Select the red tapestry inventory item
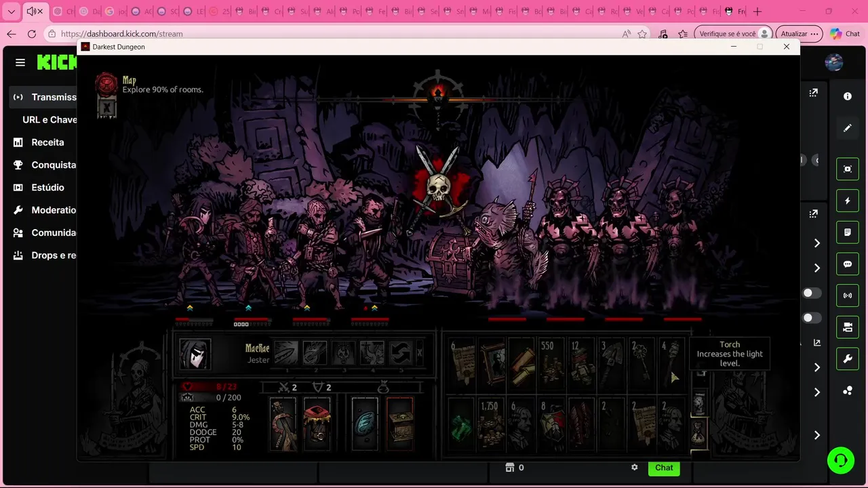 coord(582,424)
